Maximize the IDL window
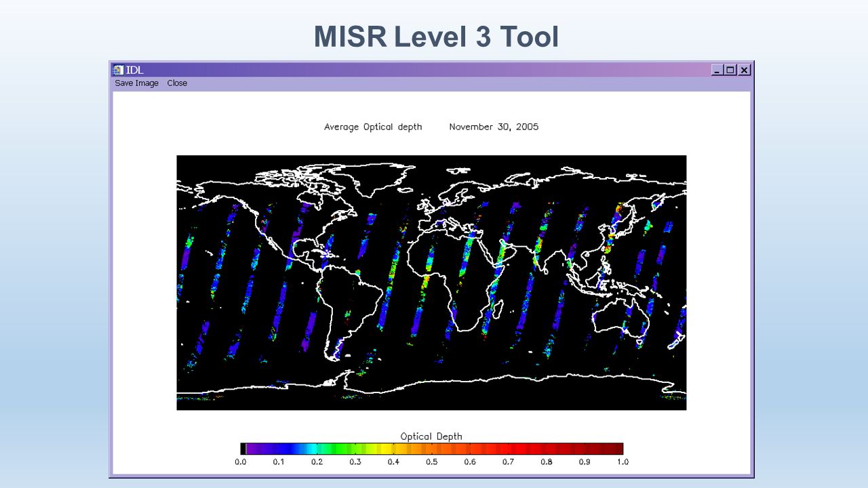868x488 pixels. (730, 70)
